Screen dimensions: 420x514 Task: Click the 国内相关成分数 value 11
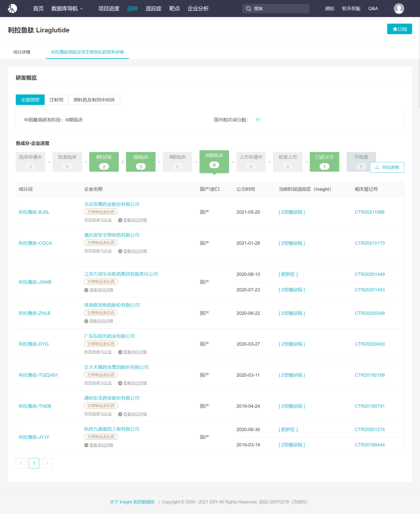[x=257, y=120]
